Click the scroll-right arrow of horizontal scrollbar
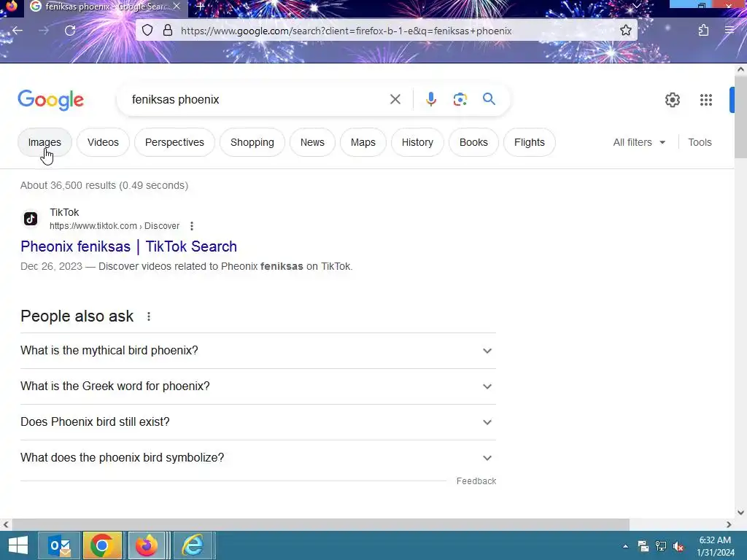The image size is (747, 560). click(x=729, y=524)
